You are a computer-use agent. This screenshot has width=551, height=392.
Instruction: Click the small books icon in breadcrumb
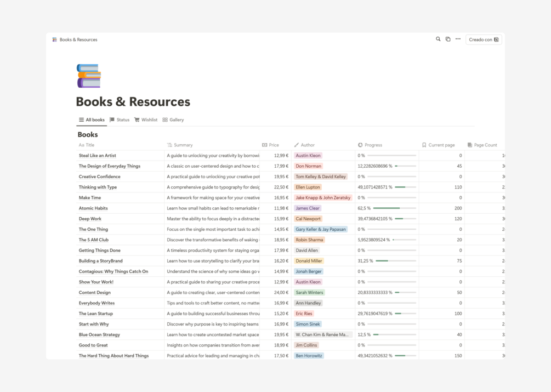click(54, 39)
